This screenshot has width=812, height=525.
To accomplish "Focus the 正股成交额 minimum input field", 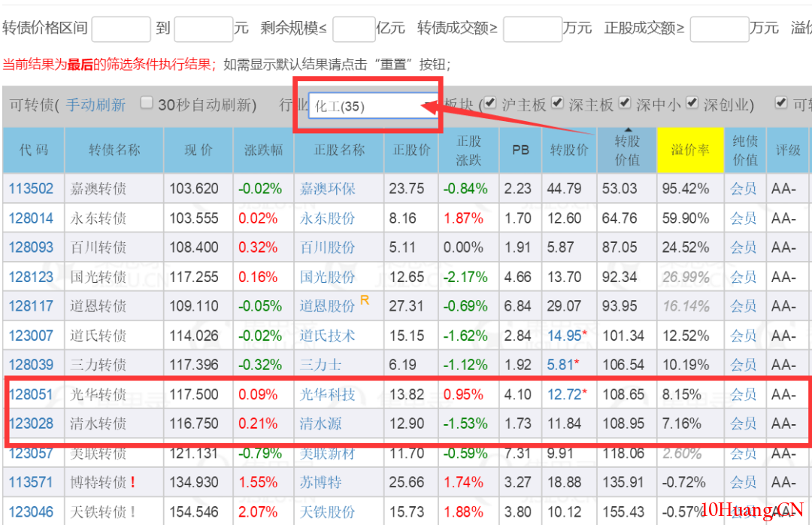I will point(720,29).
